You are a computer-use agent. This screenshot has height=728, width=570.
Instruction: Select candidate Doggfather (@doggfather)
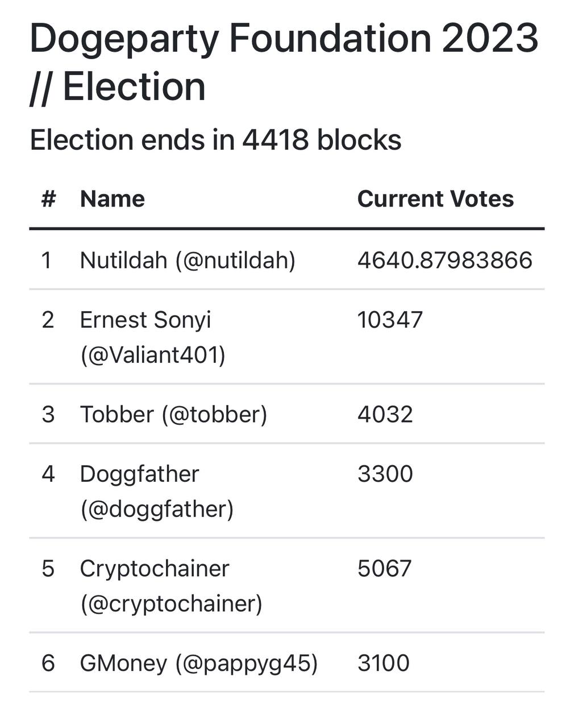click(157, 491)
